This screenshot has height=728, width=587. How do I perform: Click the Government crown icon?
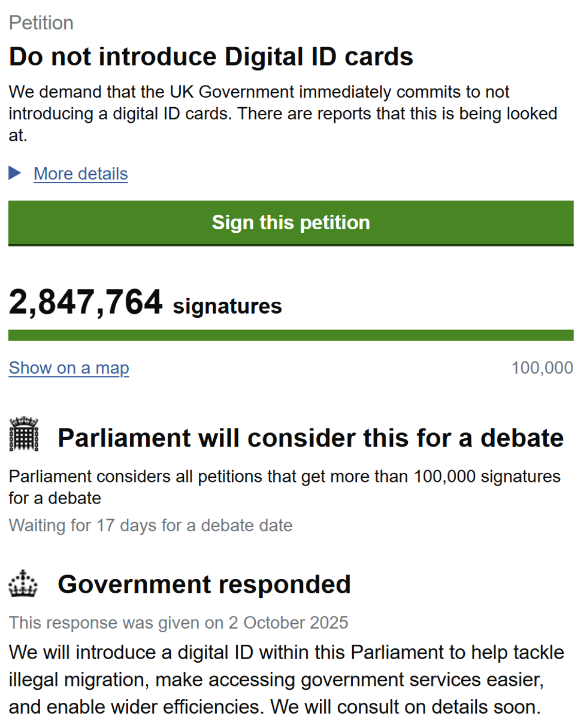tap(23, 584)
